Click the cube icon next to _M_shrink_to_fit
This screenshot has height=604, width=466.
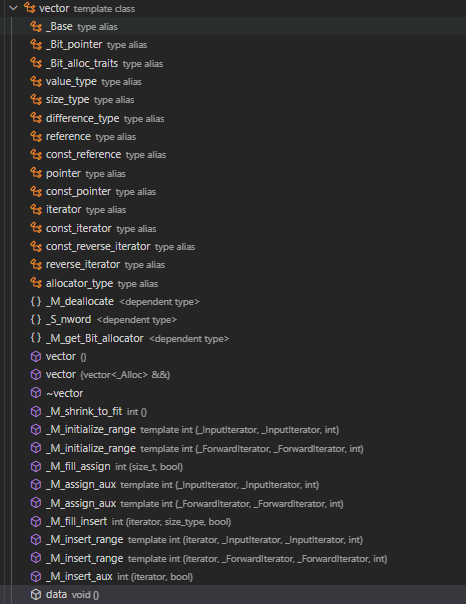click(36, 411)
